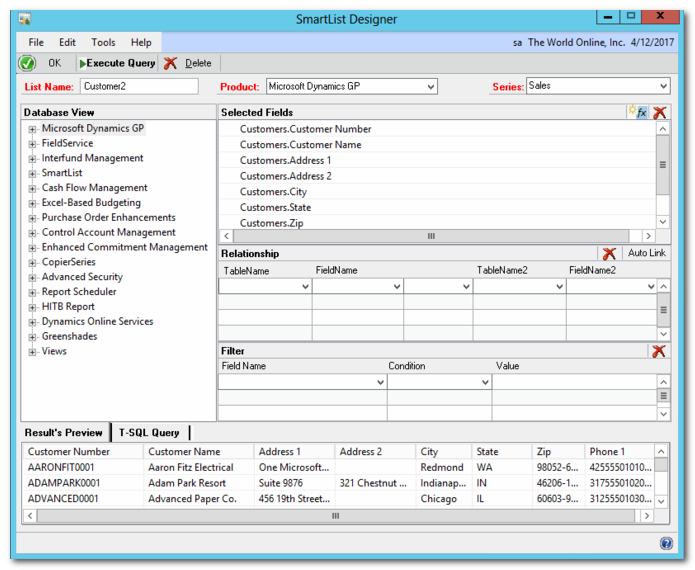Viewport: 695px width, 570px height.
Task: Open the Product dropdown
Action: [x=430, y=87]
